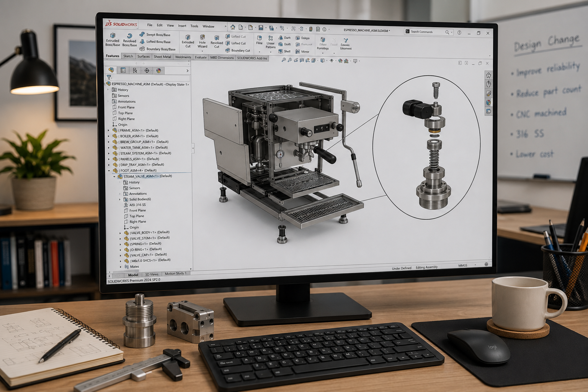Expand the Mates folder
Image resolution: width=588 pixels, height=392 pixels.
tap(121, 267)
